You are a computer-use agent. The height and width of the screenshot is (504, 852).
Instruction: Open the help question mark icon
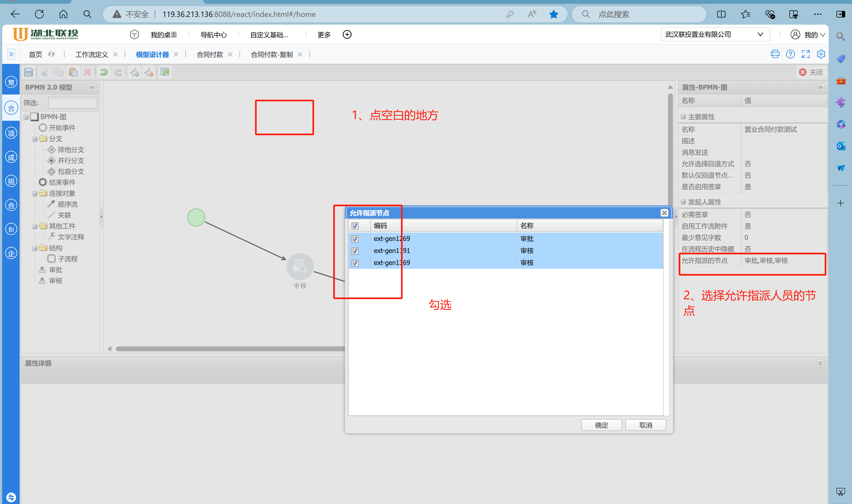[x=790, y=54]
